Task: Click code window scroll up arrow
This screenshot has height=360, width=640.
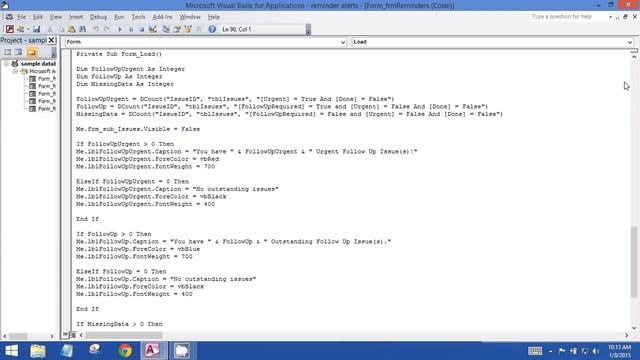Action: coord(634,57)
